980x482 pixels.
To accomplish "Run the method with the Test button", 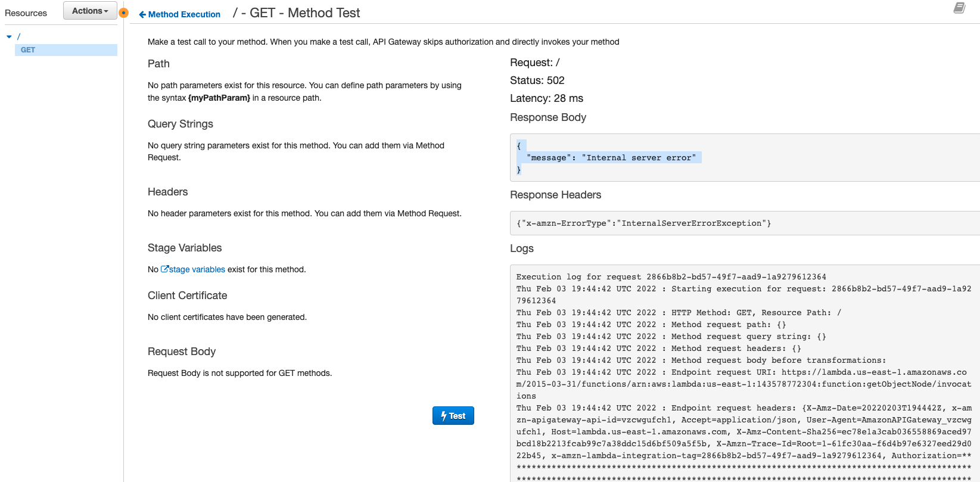I will 453,416.
